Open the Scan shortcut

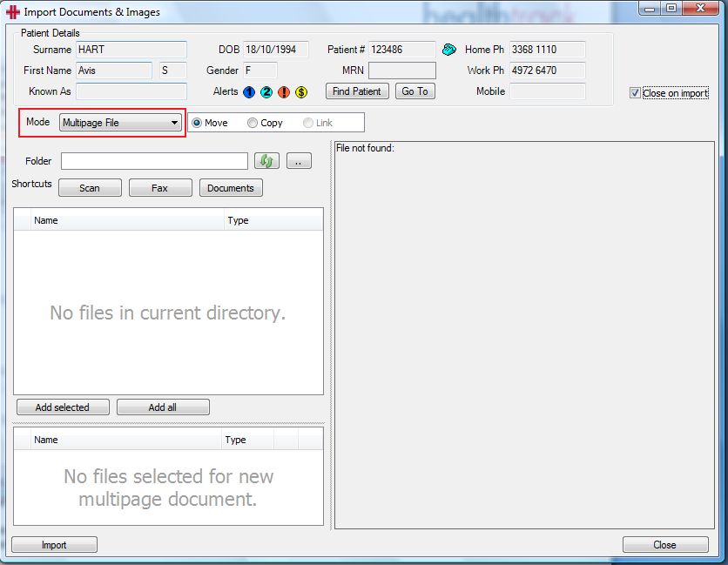pos(90,188)
